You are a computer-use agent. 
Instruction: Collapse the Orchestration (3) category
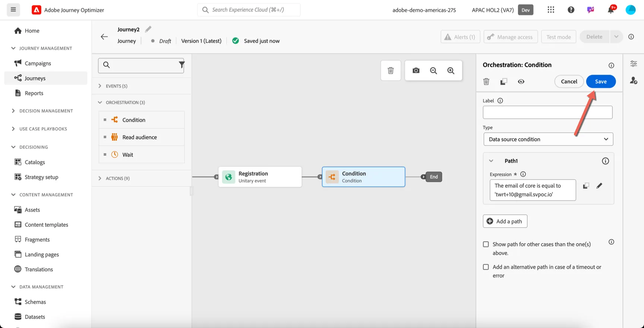[100, 102]
